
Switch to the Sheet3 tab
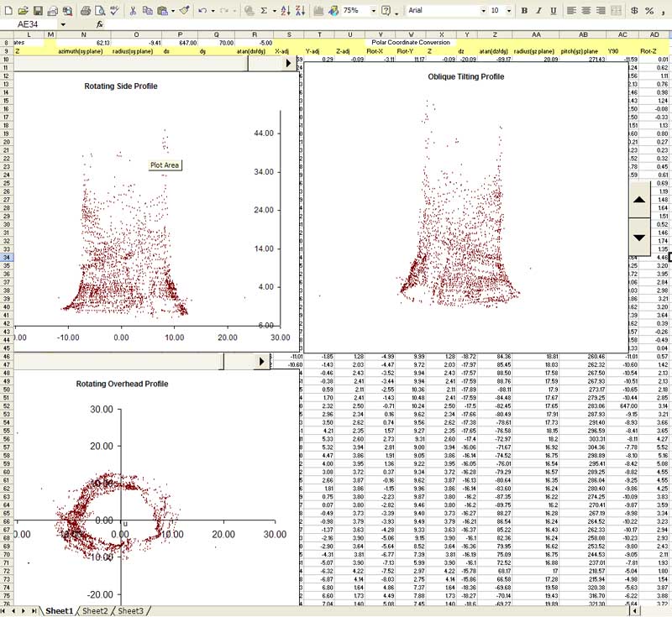[130, 610]
